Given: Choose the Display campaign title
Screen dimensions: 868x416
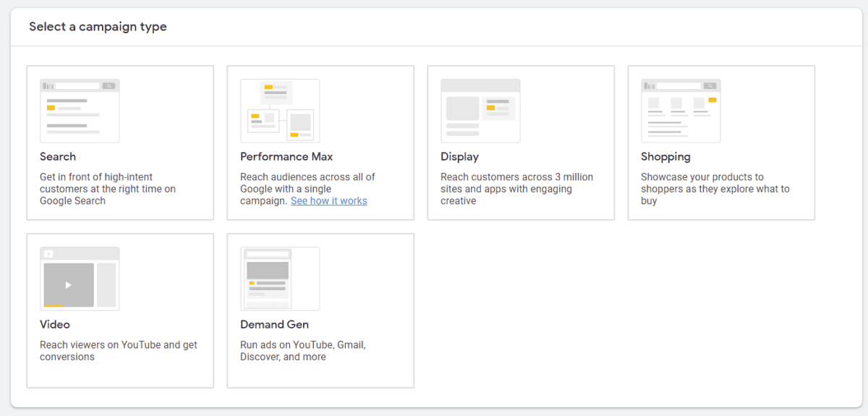Looking at the screenshot, I should 459,157.
